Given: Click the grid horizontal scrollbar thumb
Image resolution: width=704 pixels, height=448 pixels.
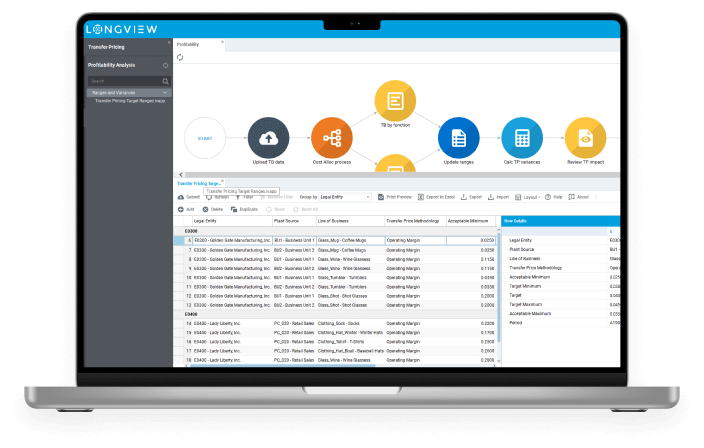Looking at the screenshot, I should pos(283,366).
